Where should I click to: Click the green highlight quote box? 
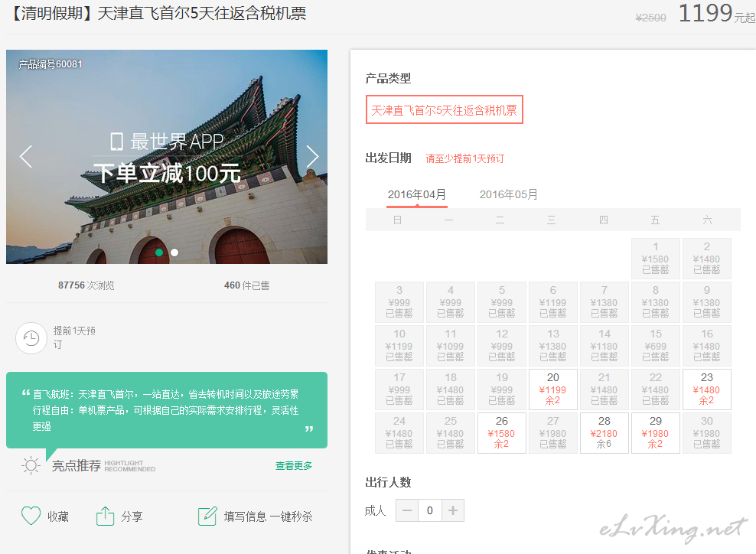(166, 410)
